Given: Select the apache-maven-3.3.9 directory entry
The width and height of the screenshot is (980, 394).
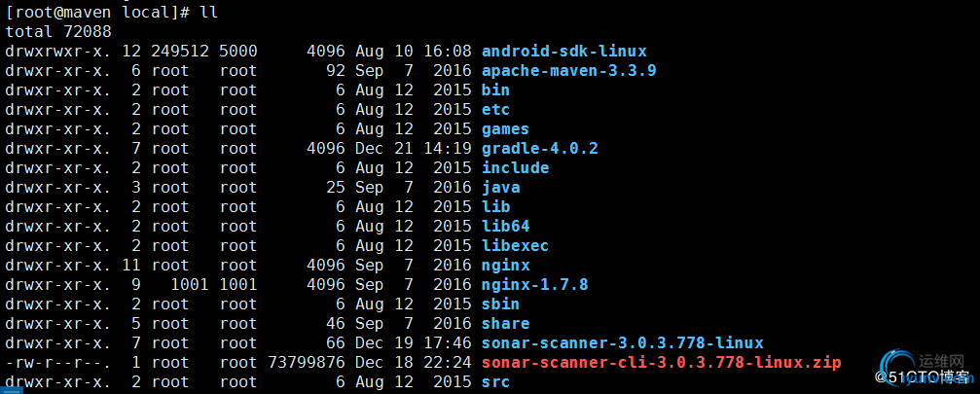Looking at the screenshot, I should pyautogui.click(x=568, y=71).
